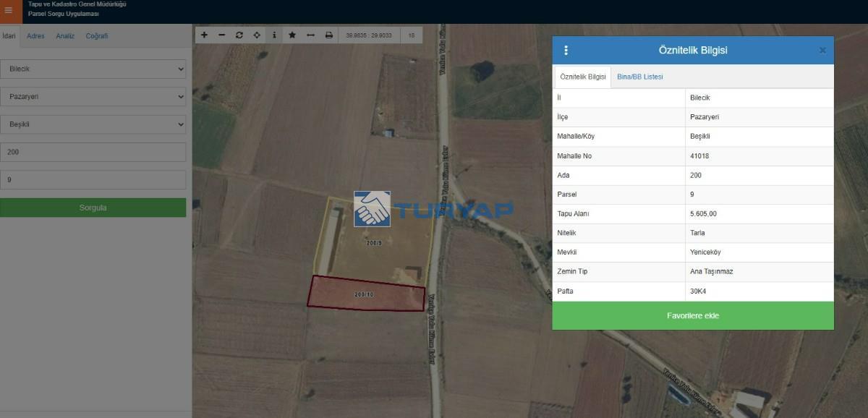Click the Nitelik value Tarla

pos(697,233)
